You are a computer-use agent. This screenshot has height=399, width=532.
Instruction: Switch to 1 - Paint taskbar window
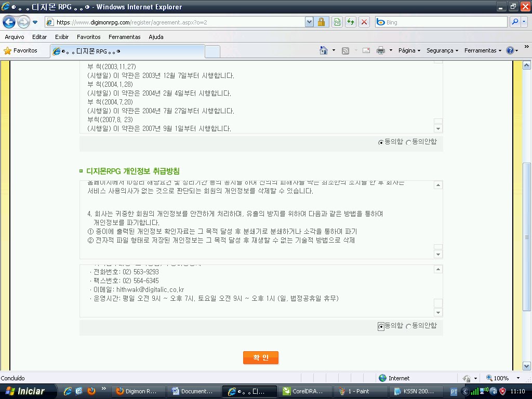[x=361, y=391]
